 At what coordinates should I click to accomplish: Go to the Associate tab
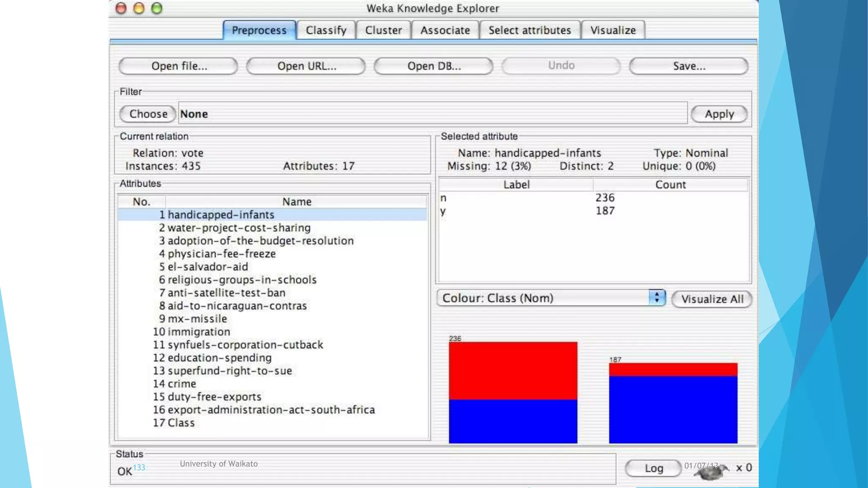coord(445,30)
